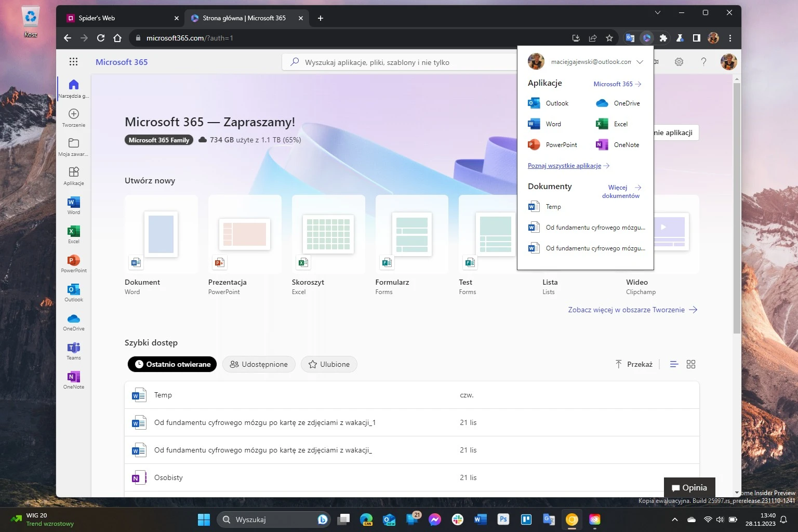This screenshot has width=798, height=532.
Task: Click the page vertical scrollbar
Action: click(737, 208)
